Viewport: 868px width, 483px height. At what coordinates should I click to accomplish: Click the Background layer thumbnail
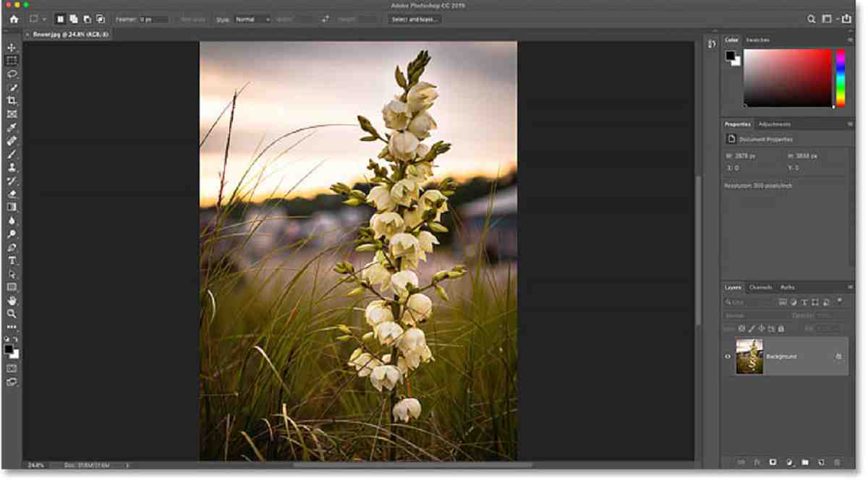[x=749, y=356]
